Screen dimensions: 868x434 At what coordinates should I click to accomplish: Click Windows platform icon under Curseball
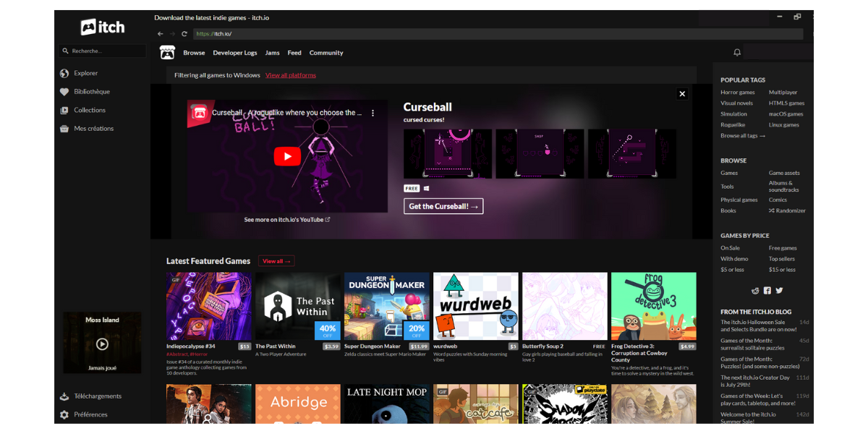[427, 188]
